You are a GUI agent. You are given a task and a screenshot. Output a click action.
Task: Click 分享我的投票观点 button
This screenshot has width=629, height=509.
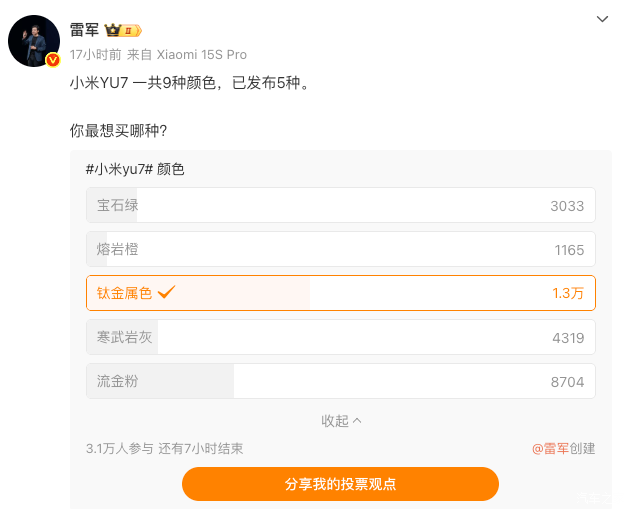point(340,484)
